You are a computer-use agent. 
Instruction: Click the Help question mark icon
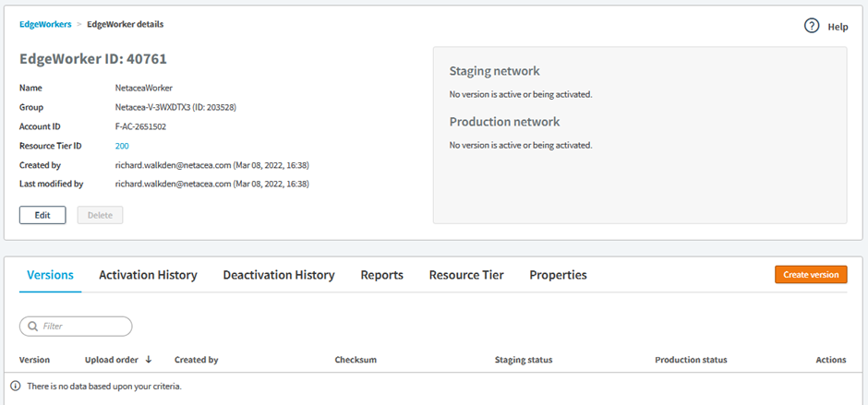click(x=812, y=27)
